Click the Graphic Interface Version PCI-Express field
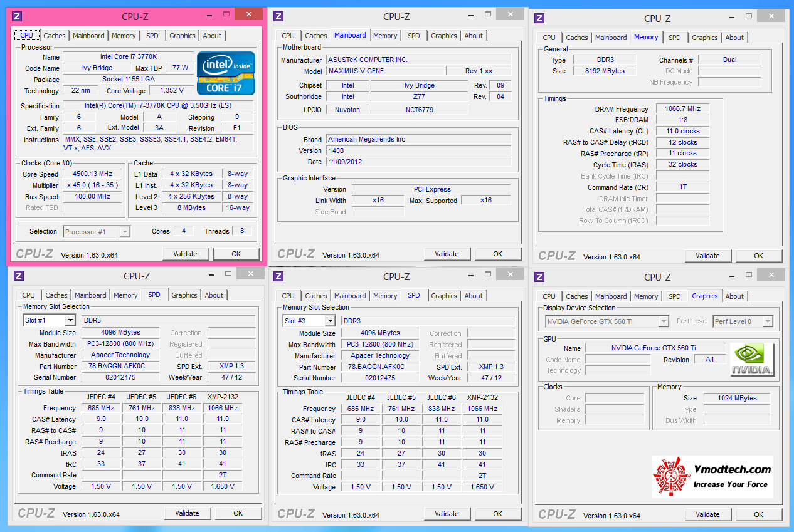 (431, 189)
